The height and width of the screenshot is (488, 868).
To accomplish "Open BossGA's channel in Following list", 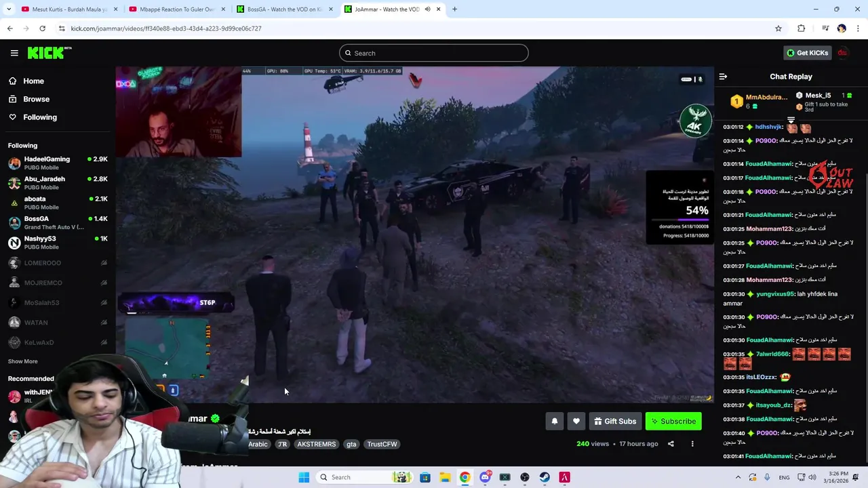I will tap(58, 222).
